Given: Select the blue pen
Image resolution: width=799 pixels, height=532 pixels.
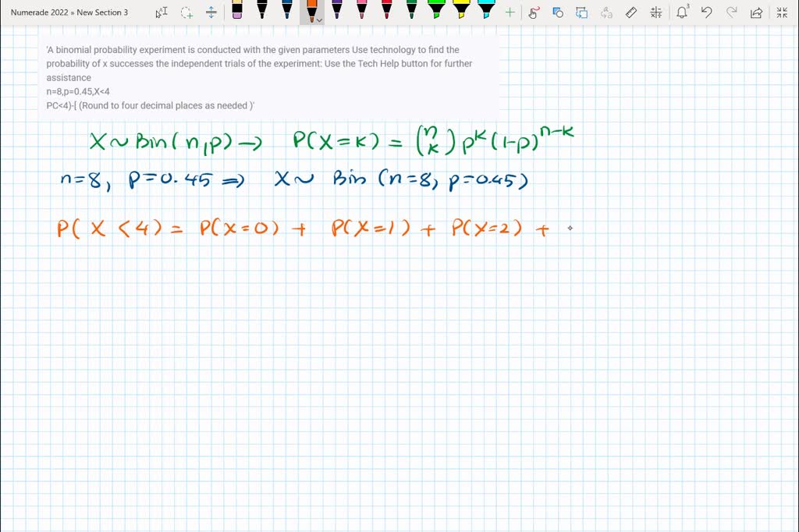Looking at the screenshot, I should pyautogui.click(x=287, y=12).
